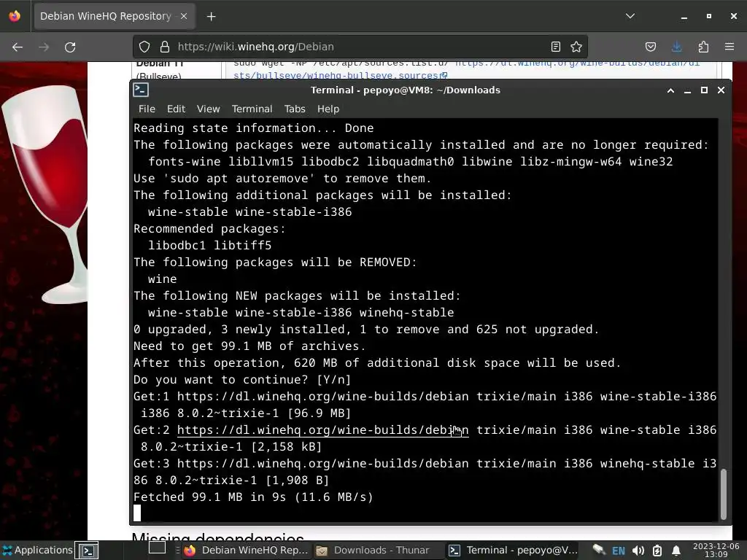Screen dimensions: 747x560
Task: Open a new Firefox tab
Action: [211, 17]
